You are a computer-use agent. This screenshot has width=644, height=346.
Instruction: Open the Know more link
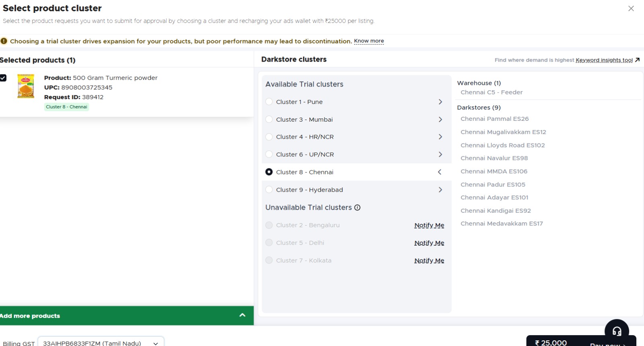[x=369, y=41]
